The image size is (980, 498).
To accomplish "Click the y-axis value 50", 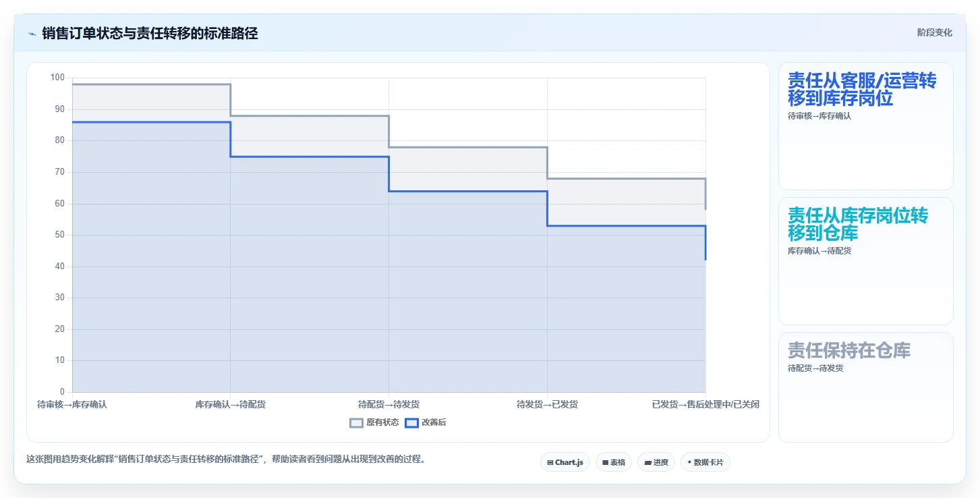I will (60, 235).
